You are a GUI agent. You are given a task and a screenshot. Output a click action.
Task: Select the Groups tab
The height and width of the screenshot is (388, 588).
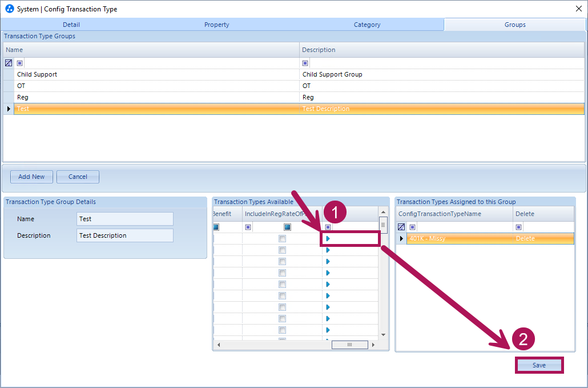(515, 25)
